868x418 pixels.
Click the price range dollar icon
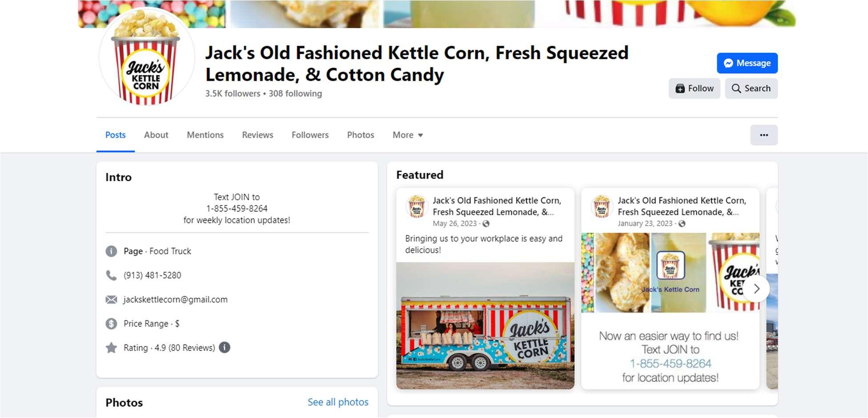[111, 324]
